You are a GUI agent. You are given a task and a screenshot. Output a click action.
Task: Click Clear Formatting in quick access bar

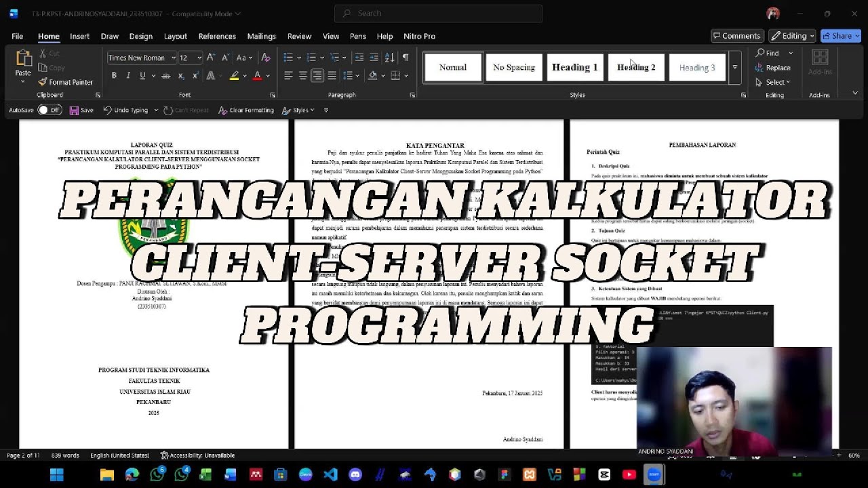(246, 110)
